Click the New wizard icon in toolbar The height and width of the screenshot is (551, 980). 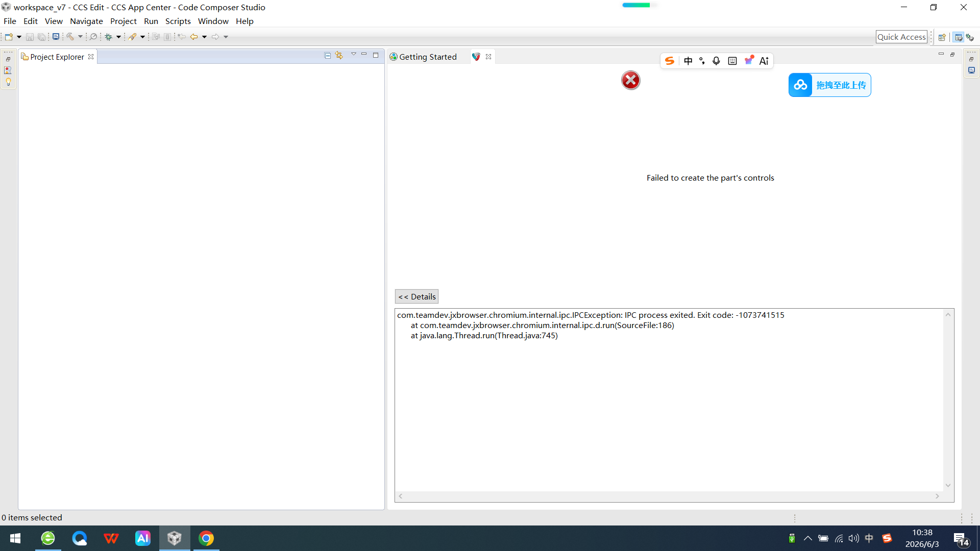(9, 37)
